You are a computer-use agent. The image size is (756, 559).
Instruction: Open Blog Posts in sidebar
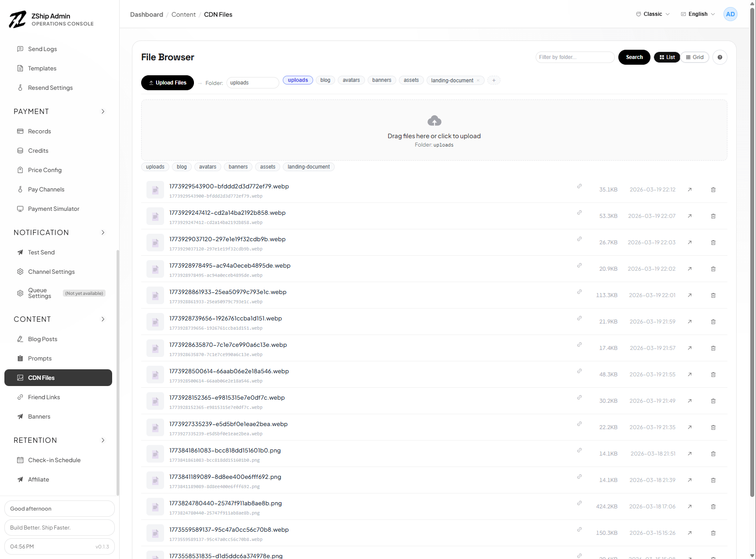click(x=43, y=339)
